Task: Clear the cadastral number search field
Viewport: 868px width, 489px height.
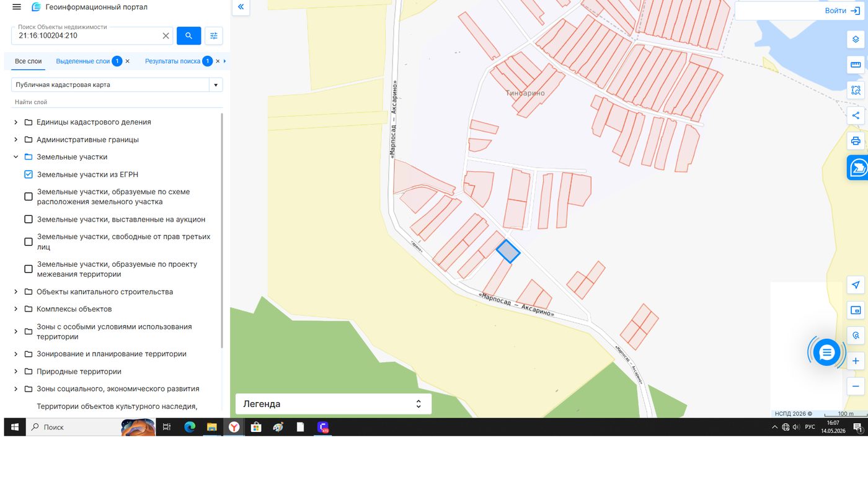Action: tap(166, 36)
